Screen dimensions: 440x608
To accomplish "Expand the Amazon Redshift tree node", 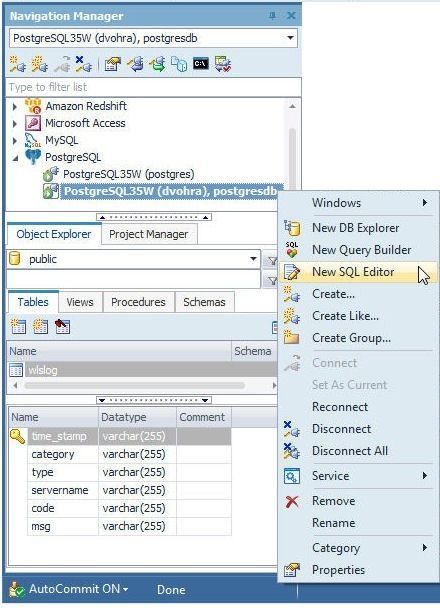I will tap(15, 106).
